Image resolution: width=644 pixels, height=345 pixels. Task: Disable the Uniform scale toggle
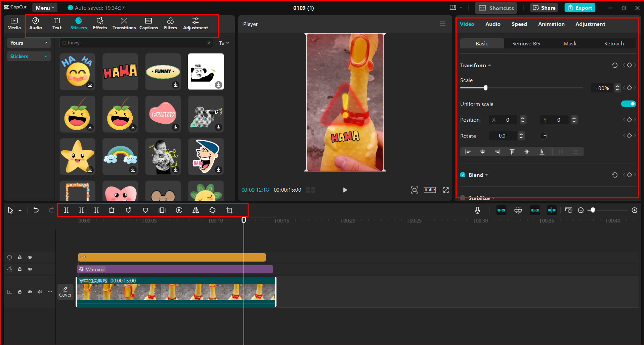click(628, 104)
